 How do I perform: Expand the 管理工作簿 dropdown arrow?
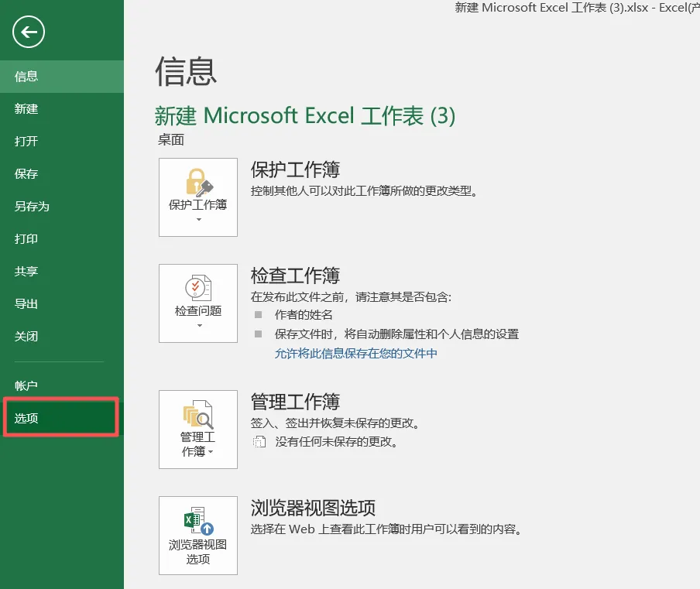[211, 452]
